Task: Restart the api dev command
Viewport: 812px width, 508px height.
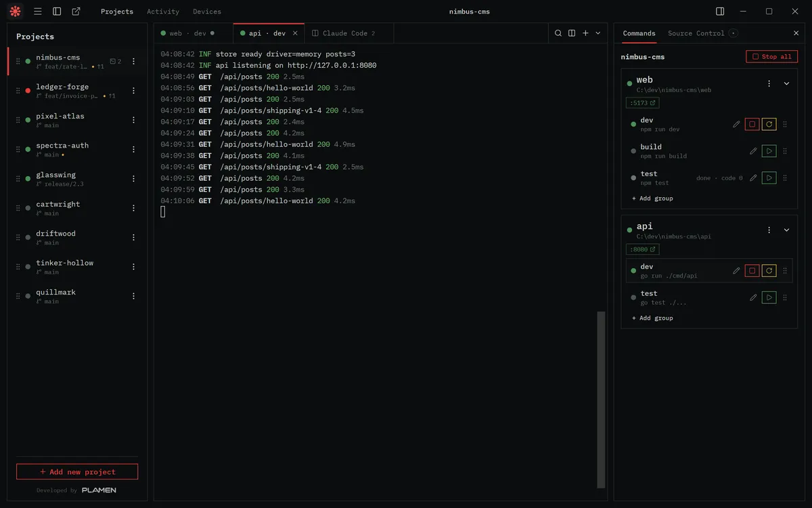Action: coord(769,271)
